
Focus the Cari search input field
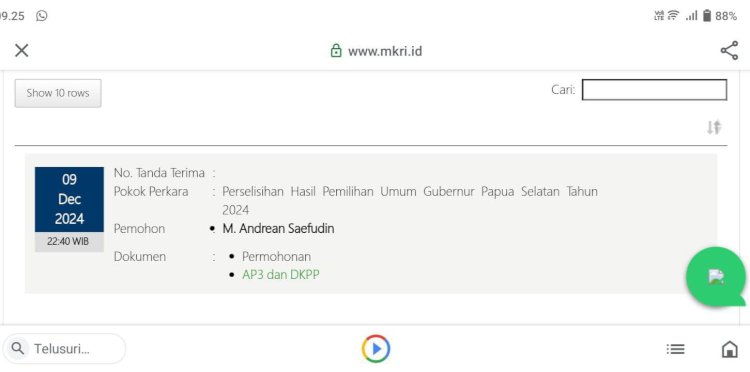(x=654, y=90)
